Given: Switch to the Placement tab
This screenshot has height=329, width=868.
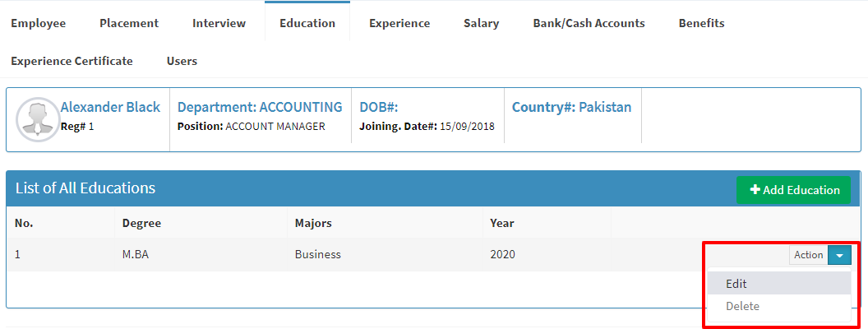Looking at the screenshot, I should pyautogui.click(x=129, y=23).
